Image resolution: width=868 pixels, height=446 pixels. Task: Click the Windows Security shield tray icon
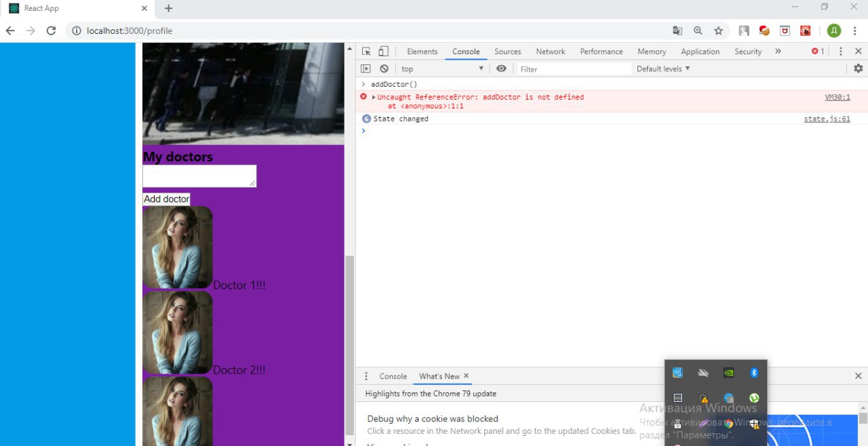coord(753,423)
